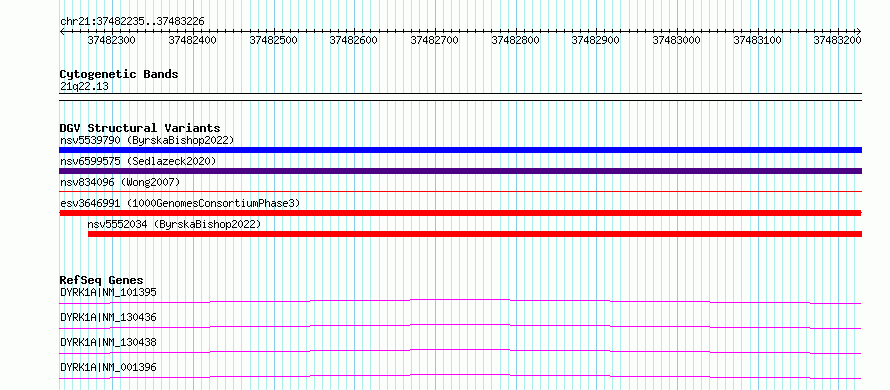Screen dimensions: 890x390
Task: Click variant label nsv834096 (Wong2007)
Action: (120, 182)
